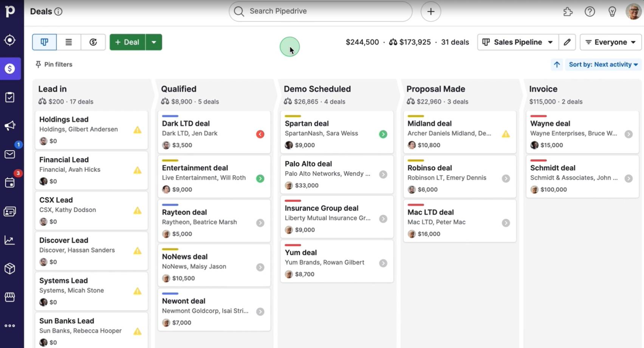Open dropdown arrow beside Deal button
644x348 pixels.
pyautogui.click(x=154, y=42)
